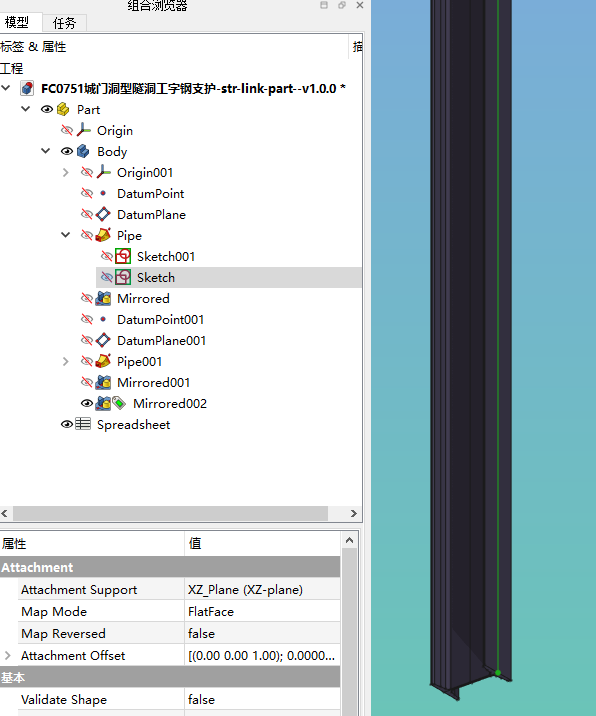Click the Pipe feature icon
Screen dimensions: 596x716
(103, 235)
